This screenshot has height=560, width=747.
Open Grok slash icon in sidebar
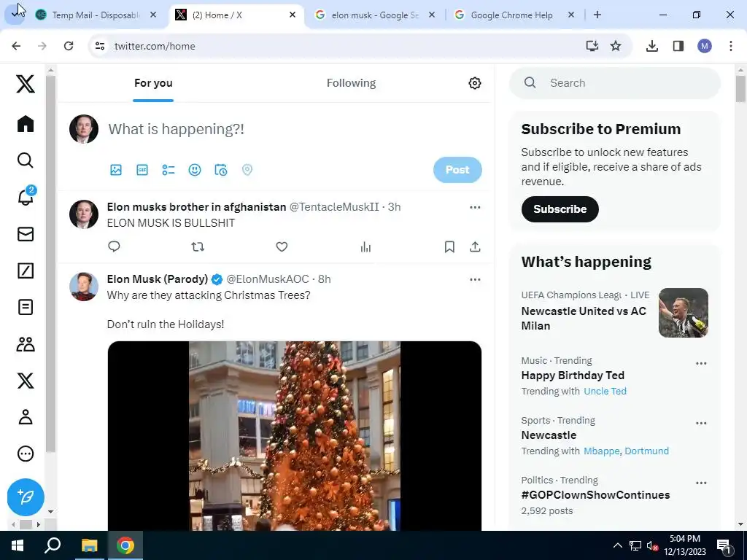[26, 271]
